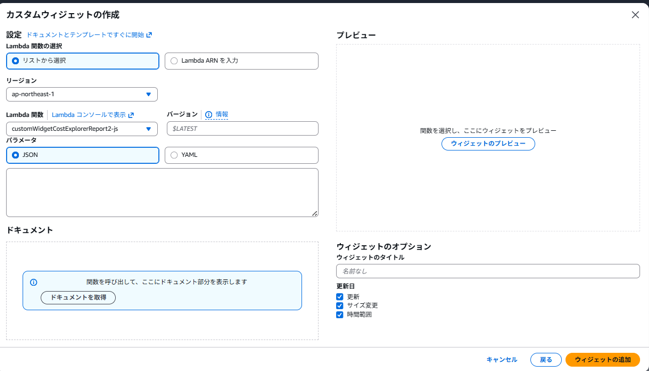Click キャンセル at the bottom
The image size is (649, 371).
coord(502,359)
